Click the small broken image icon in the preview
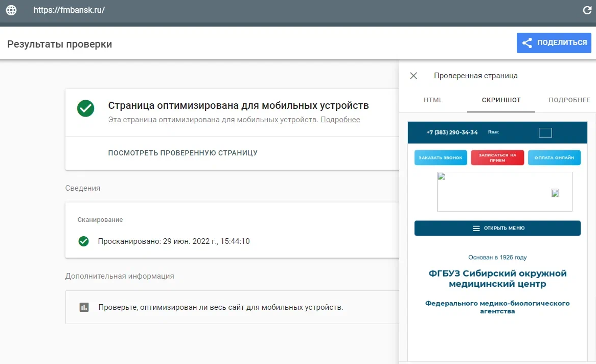The image size is (596, 364). click(x=555, y=193)
